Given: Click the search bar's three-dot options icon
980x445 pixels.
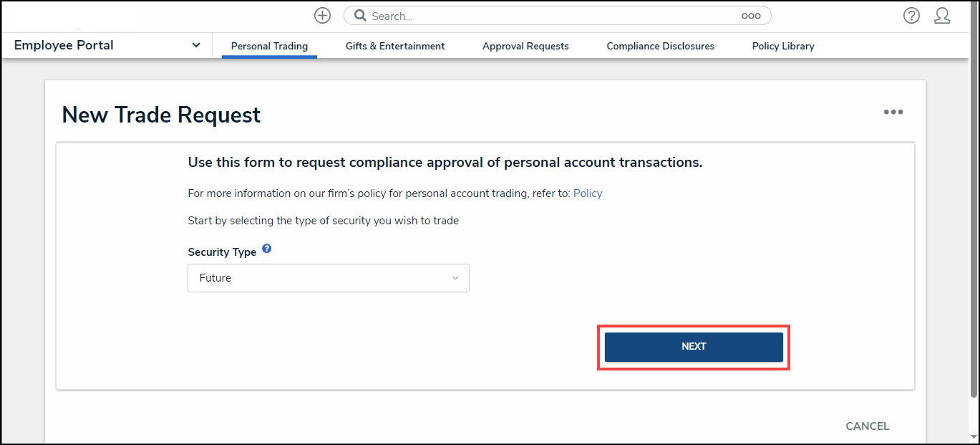Looking at the screenshot, I should click(x=751, y=16).
